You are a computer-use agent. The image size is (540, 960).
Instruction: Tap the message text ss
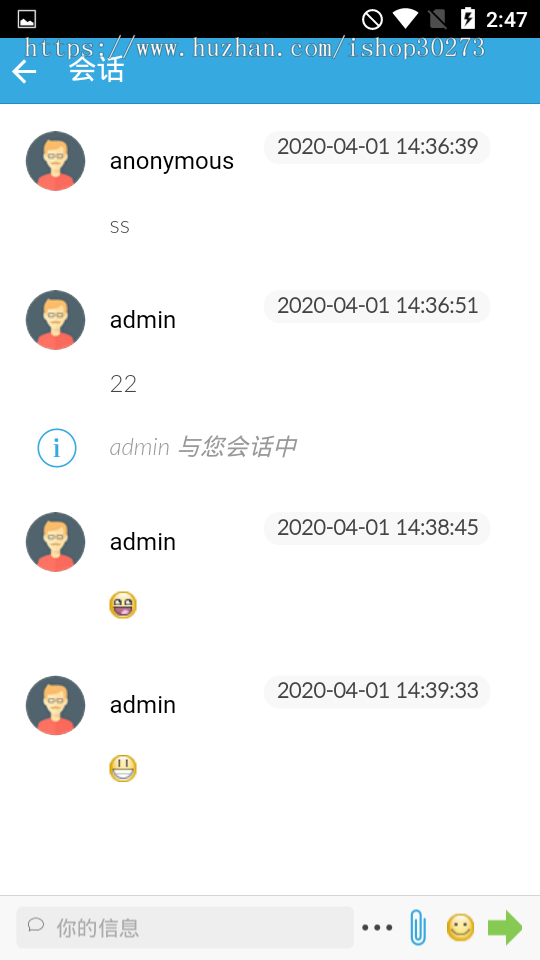[120, 227]
